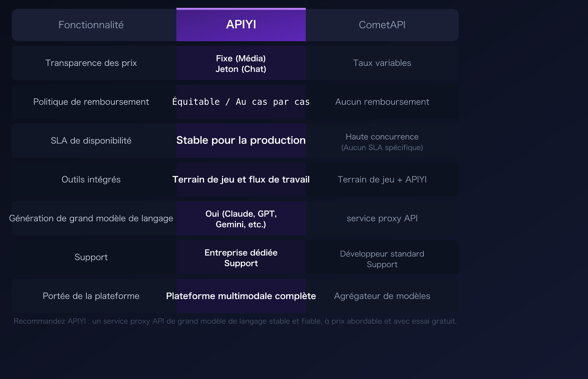Click the Équitable / Au cas par cas cell

coord(241,102)
